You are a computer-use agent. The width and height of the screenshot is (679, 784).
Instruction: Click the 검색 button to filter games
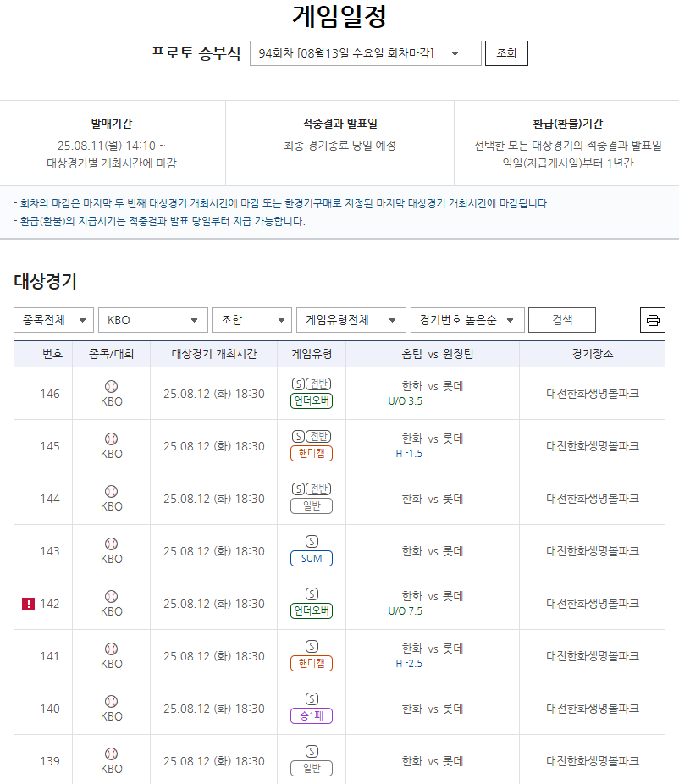point(561,320)
